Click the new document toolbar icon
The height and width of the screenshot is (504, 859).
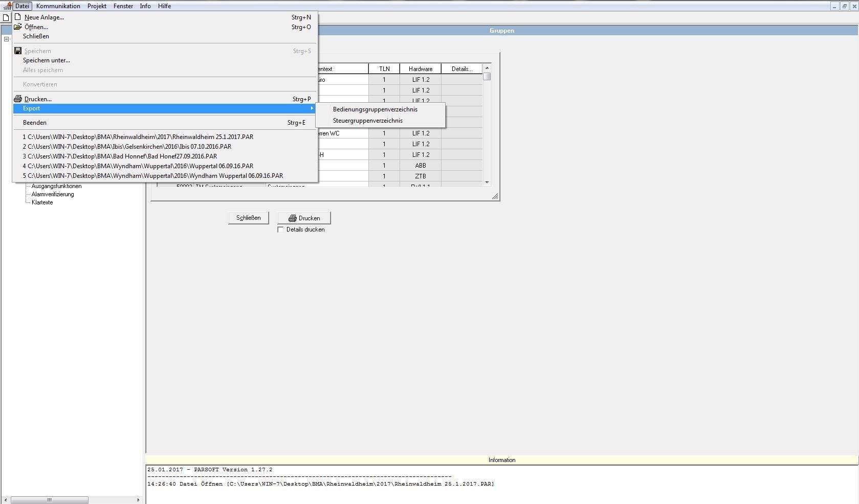pyautogui.click(x=6, y=17)
